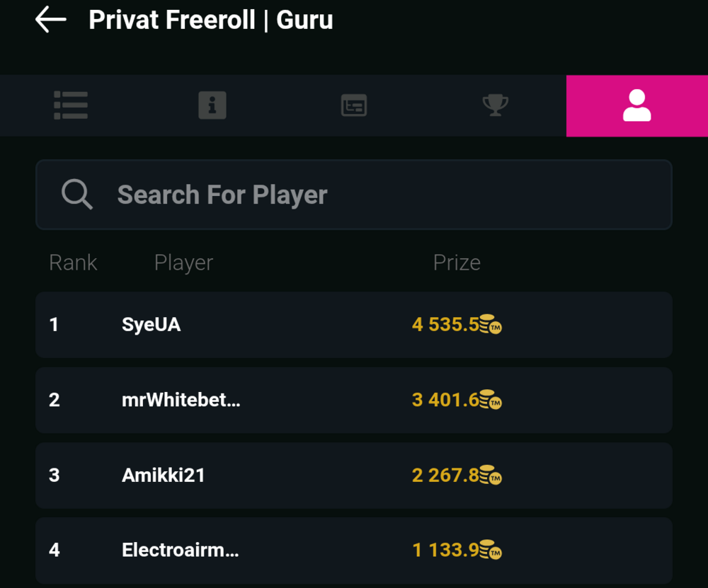The height and width of the screenshot is (588, 708).
Task: Click the coin icon beside 1 133.9
Action: [x=491, y=550]
